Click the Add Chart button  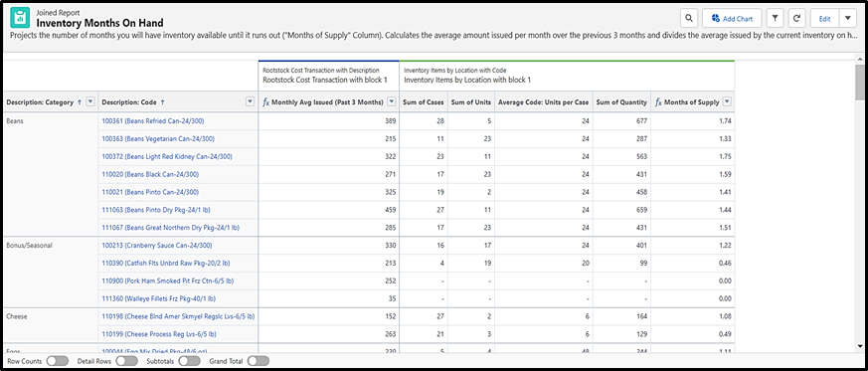coord(732,18)
